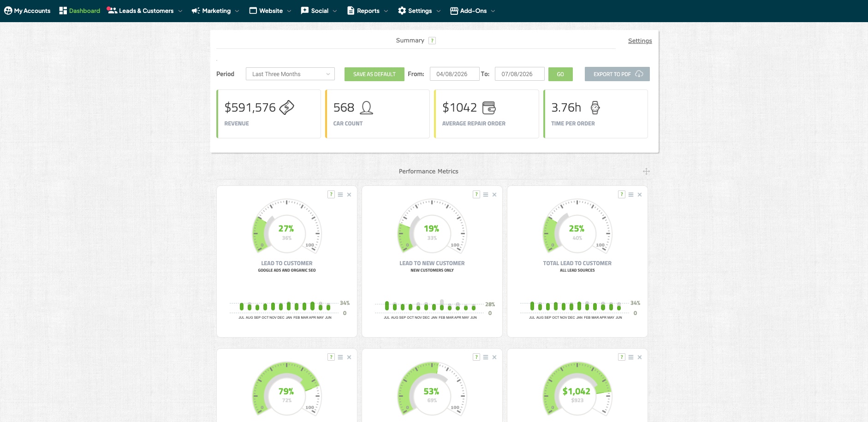
Task: Click the 27% Lead to Customer gauge
Action: [286, 227]
